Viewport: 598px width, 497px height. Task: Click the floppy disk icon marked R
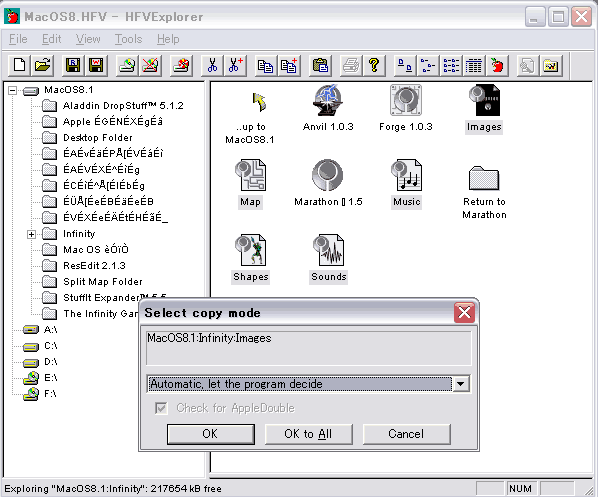point(73,65)
